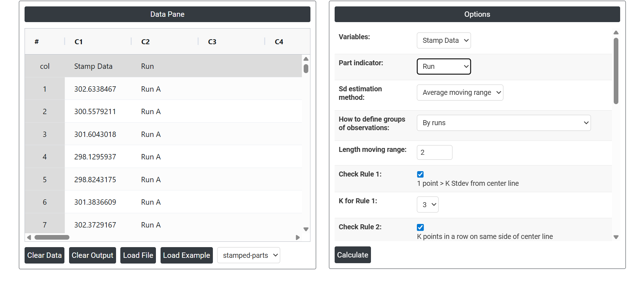Click the Load Example button
Screen dimensions: 644x281
point(187,255)
